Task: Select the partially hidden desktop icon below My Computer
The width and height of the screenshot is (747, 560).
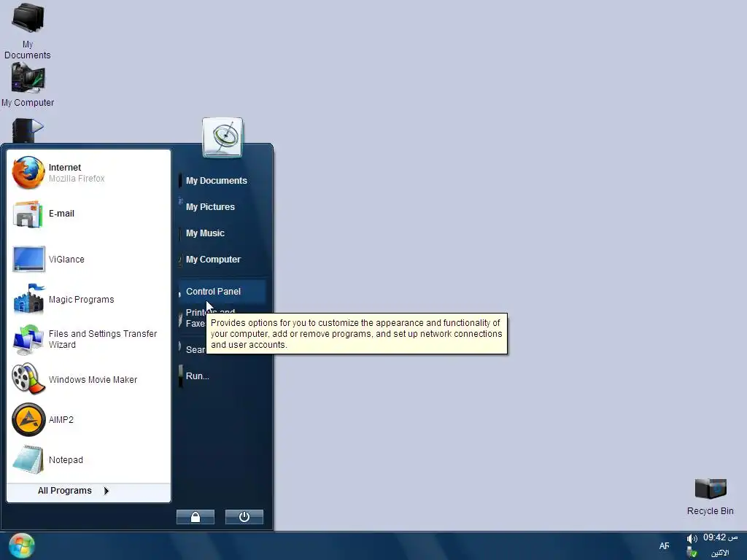Action: [x=28, y=131]
